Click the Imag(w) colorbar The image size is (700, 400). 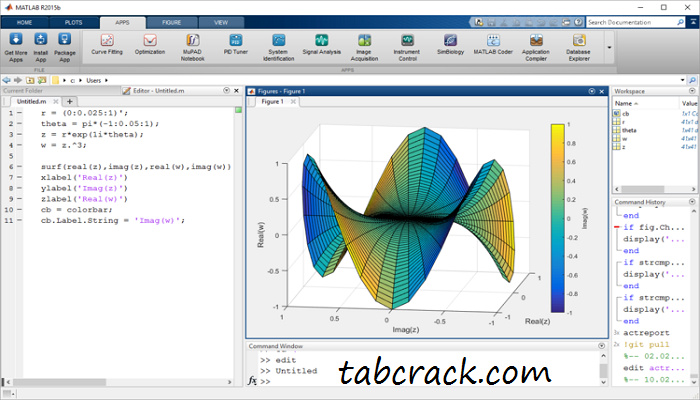click(558, 218)
